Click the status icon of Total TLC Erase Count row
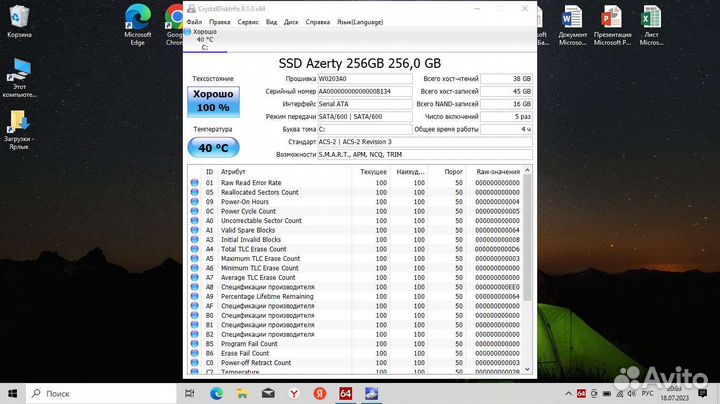The height and width of the screenshot is (404, 720). pos(194,249)
